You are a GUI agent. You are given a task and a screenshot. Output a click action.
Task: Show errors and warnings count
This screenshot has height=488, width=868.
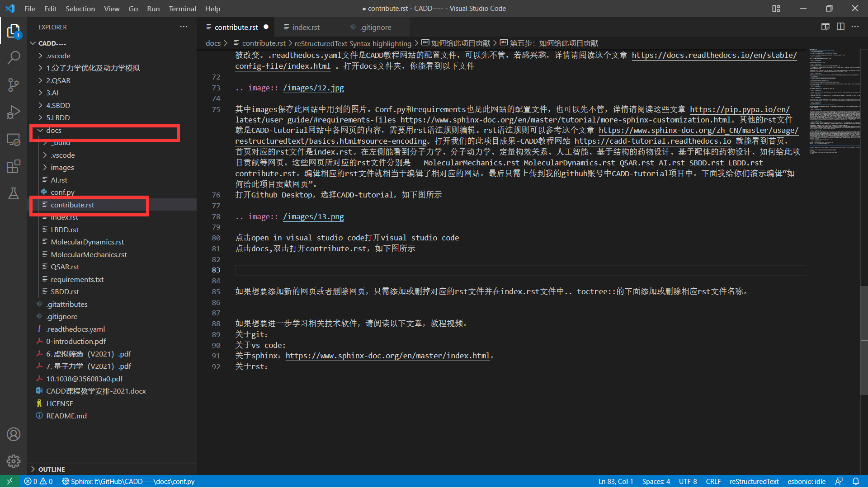click(x=38, y=481)
